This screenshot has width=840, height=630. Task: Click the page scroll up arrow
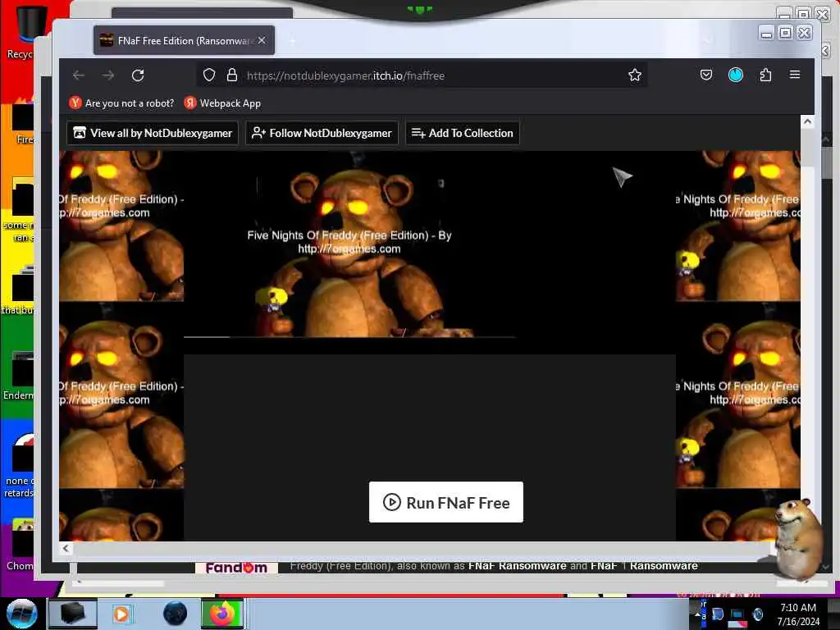click(807, 122)
